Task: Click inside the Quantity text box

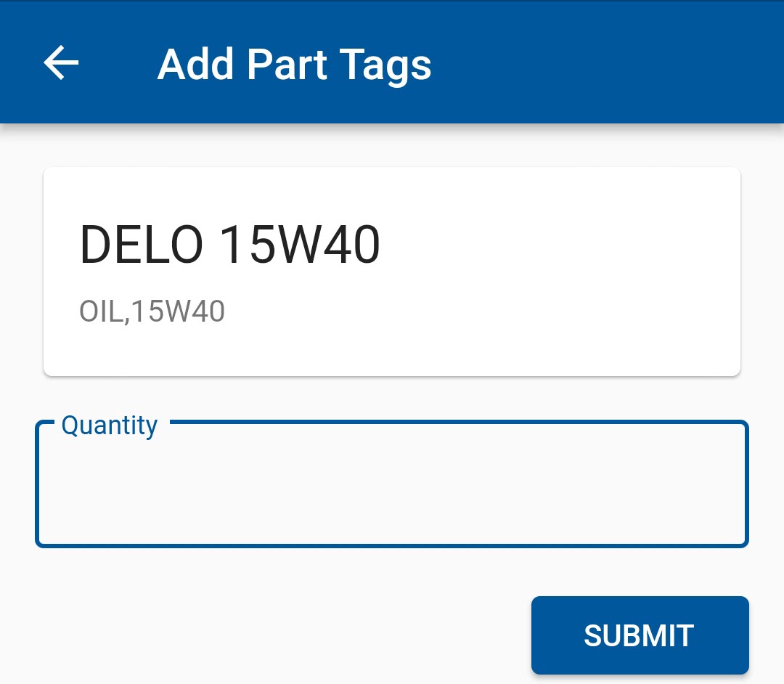Action: coord(392,485)
